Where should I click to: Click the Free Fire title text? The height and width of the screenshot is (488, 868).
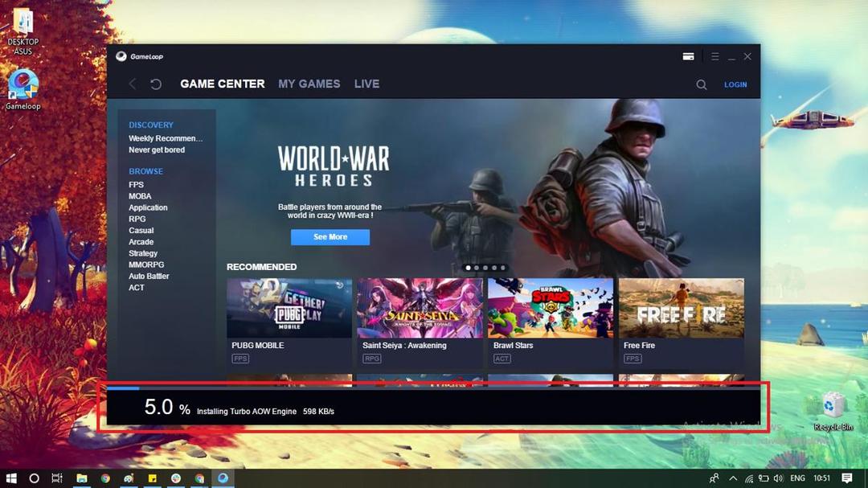coord(640,346)
